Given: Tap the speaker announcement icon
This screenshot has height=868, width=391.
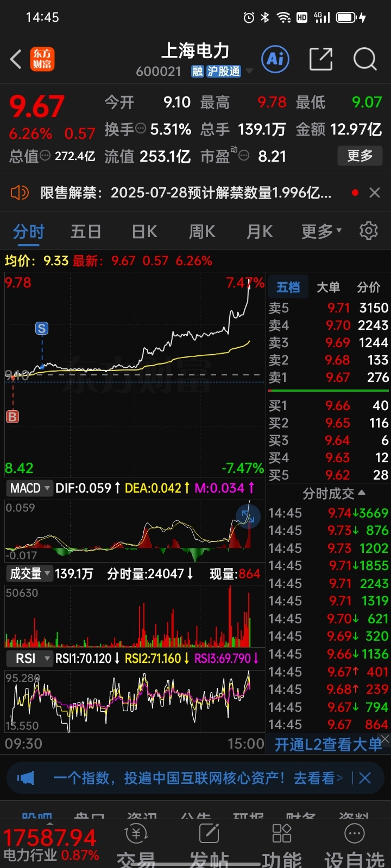Looking at the screenshot, I should [20, 193].
